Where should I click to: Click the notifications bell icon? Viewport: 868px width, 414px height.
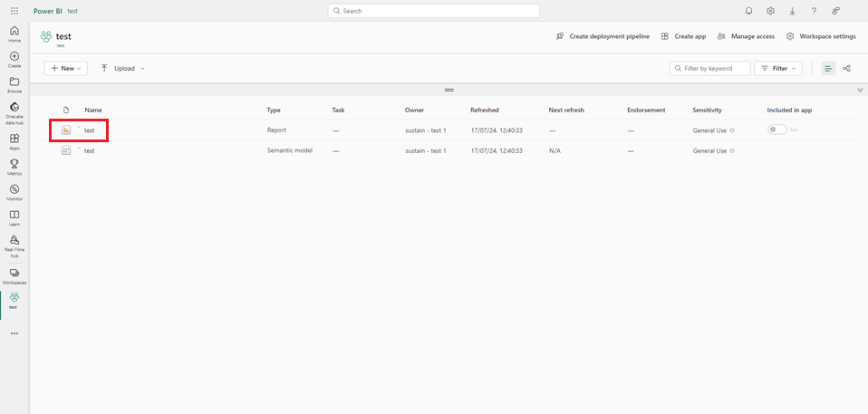click(x=748, y=11)
